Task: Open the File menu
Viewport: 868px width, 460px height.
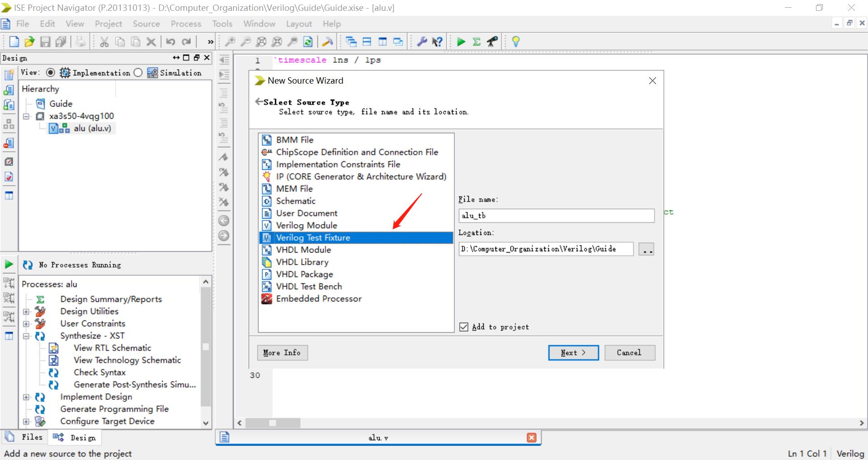Action: click(x=23, y=23)
